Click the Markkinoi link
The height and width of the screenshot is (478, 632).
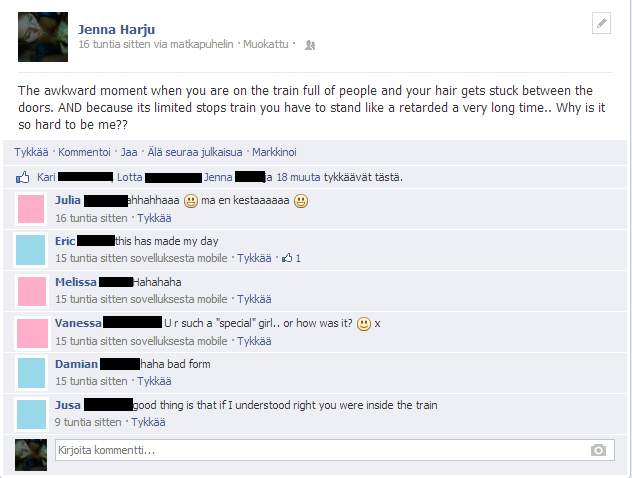click(274, 152)
